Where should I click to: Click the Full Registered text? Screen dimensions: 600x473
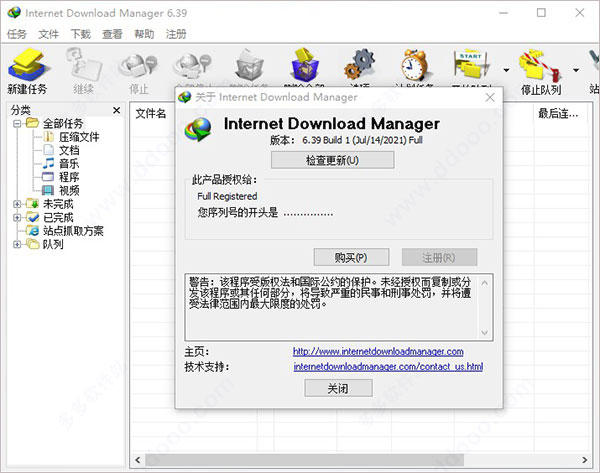(227, 196)
